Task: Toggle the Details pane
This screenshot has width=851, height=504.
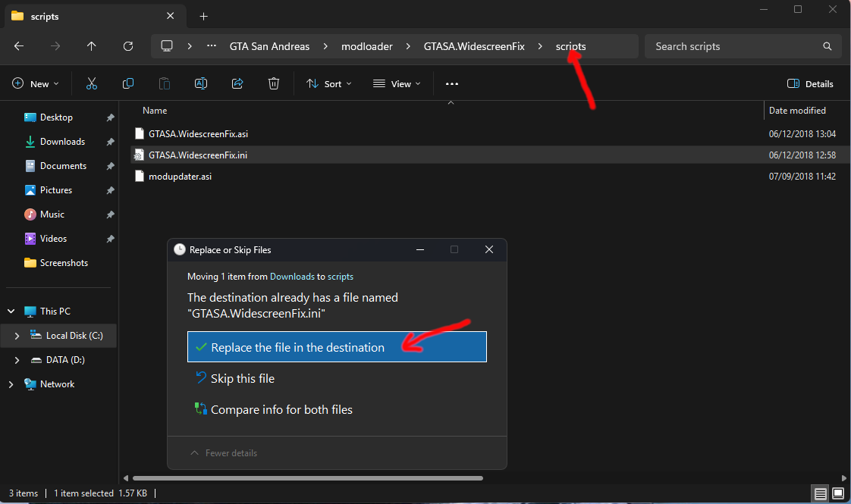Action: click(x=810, y=83)
